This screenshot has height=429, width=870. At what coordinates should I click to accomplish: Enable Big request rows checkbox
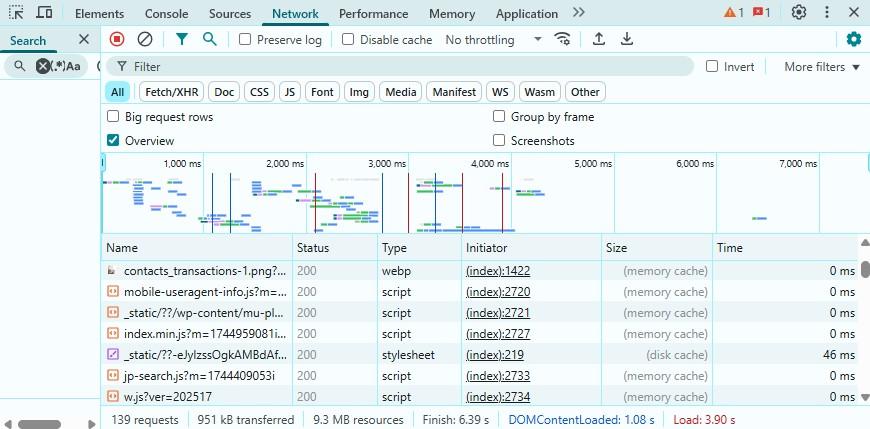click(x=113, y=117)
